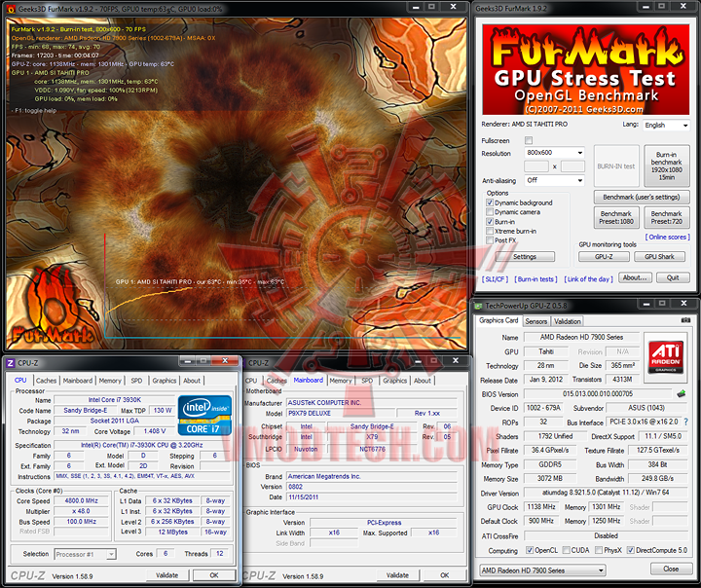Open the Burn-in tests link
The image size is (701, 588).
[x=535, y=279]
